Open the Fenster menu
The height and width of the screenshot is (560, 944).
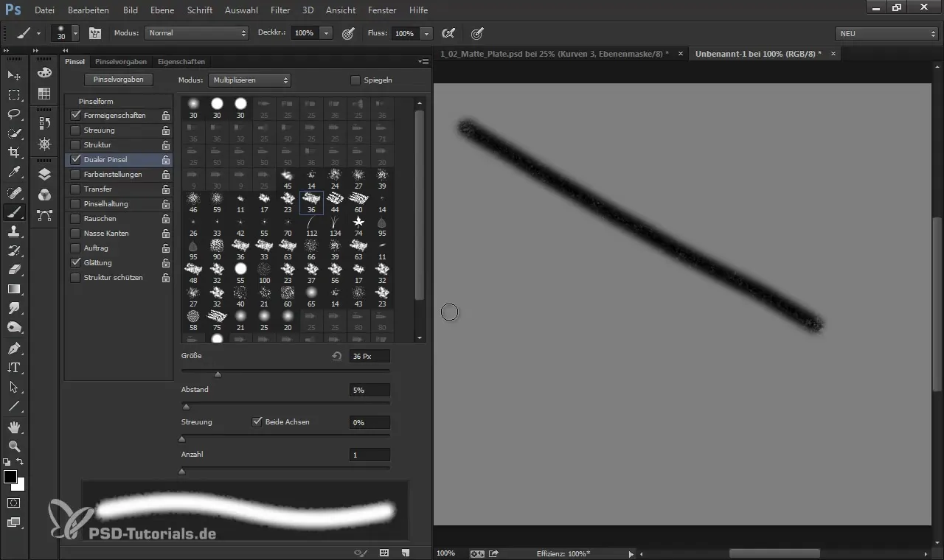381,10
